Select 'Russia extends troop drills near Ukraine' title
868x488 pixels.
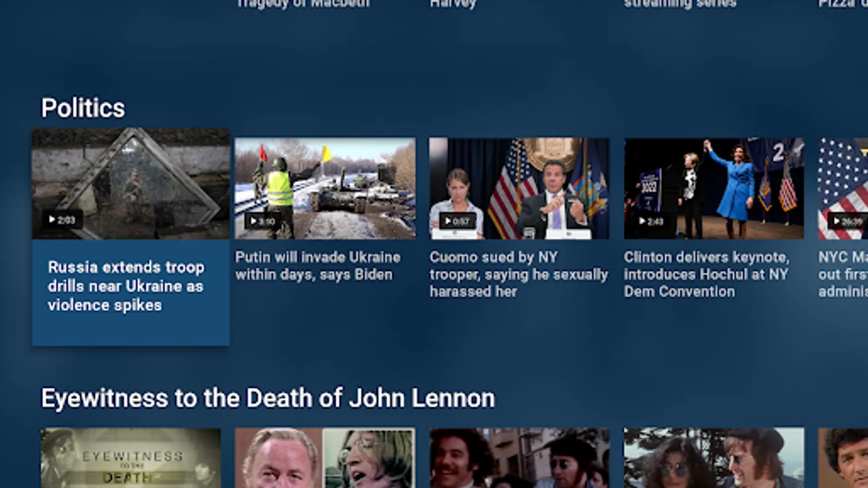click(x=126, y=286)
